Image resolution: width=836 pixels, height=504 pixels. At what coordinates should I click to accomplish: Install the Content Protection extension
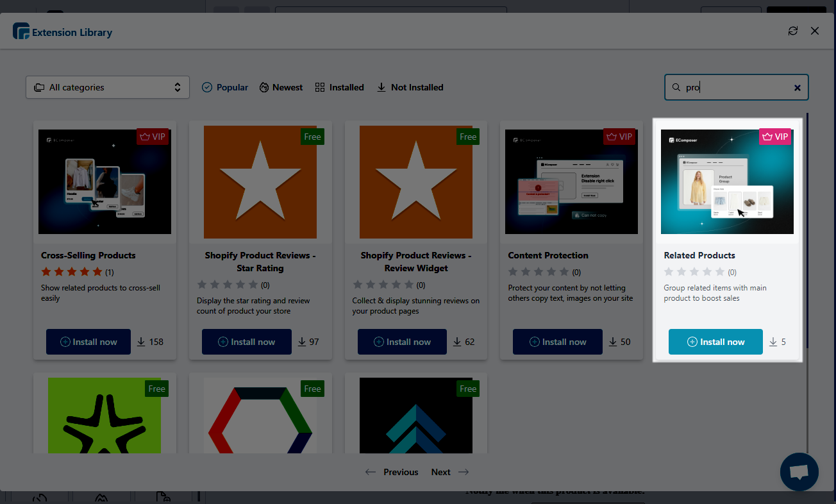pos(558,342)
